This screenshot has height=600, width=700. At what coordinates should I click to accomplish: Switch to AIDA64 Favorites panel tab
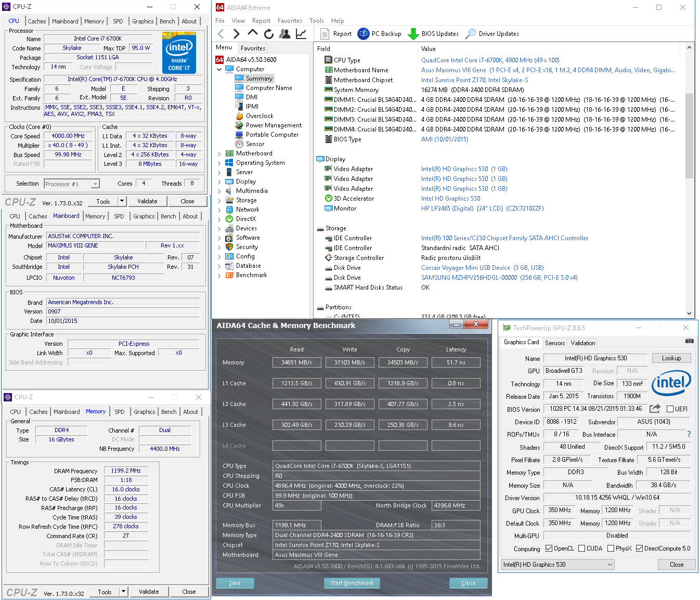click(253, 48)
